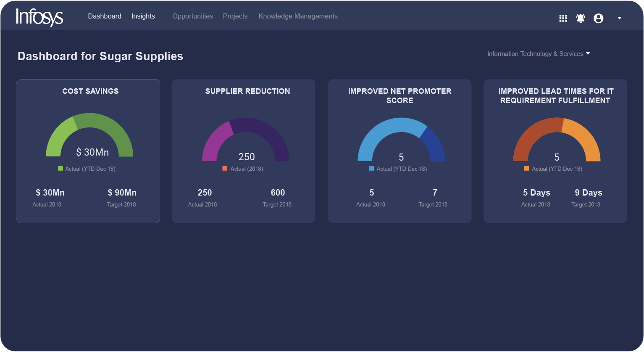Click green legend swatch for Cost Savings

60,168
